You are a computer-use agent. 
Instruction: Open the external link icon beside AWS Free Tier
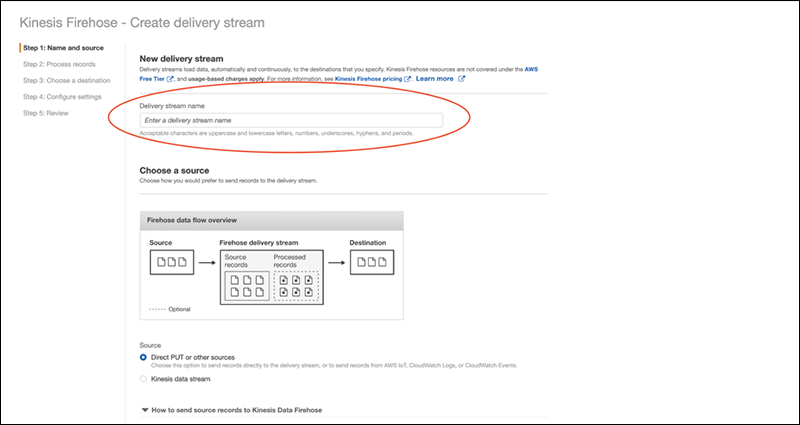(x=170, y=78)
